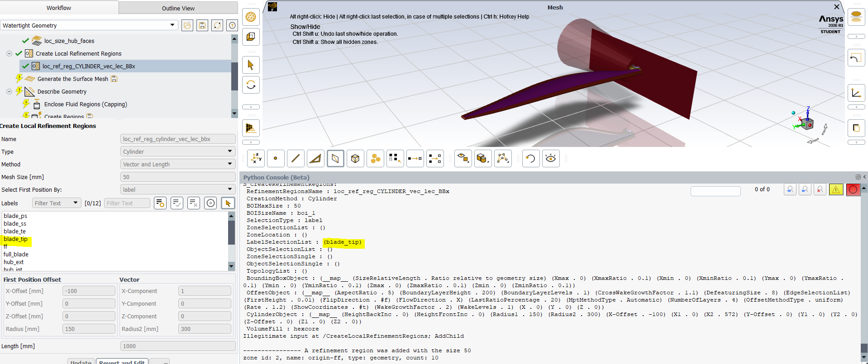Select loc_size_hub_faces task in tree
Image resolution: width=868 pixels, height=364 pixels.
pyautogui.click(x=69, y=41)
